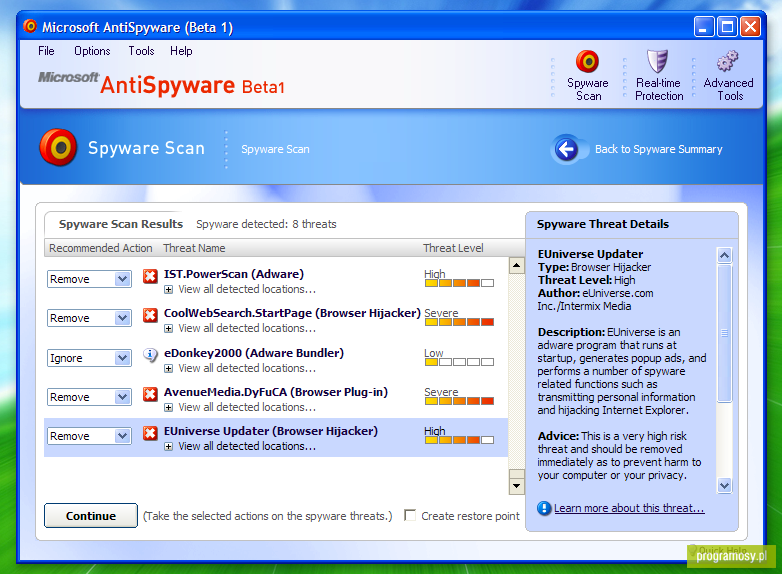Image resolution: width=782 pixels, height=574 pixels.
Task: Click CoolWebSearch Severe threat level bar
Action: tap(459, 322)
